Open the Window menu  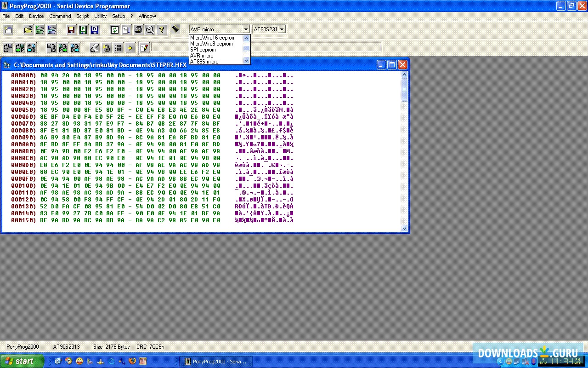[147, 16]
